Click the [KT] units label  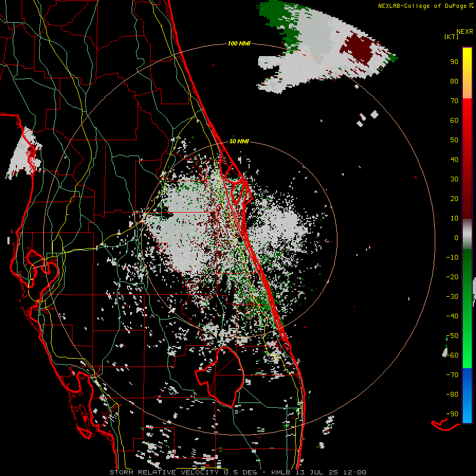click(x=452, y=36)
